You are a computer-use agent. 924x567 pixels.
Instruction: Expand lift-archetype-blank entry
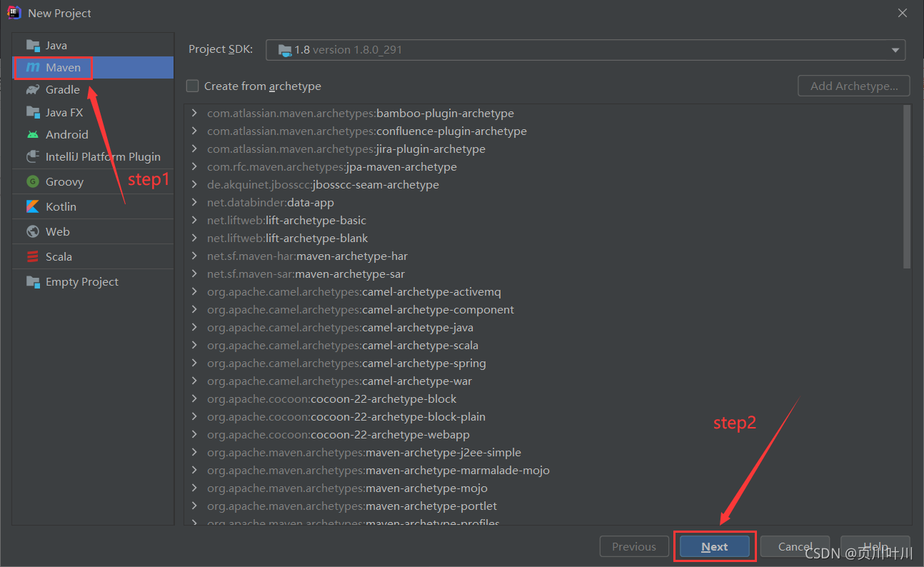(194, 238)
